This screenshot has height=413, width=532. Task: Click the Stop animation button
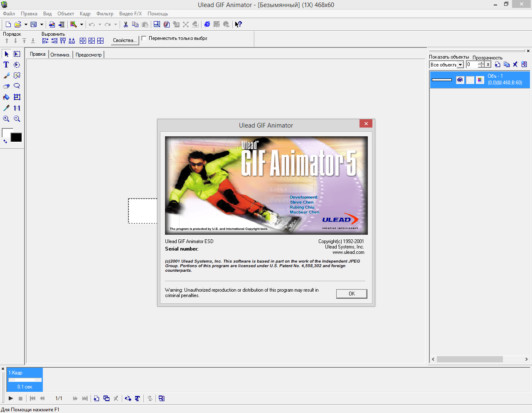(20, 398)
